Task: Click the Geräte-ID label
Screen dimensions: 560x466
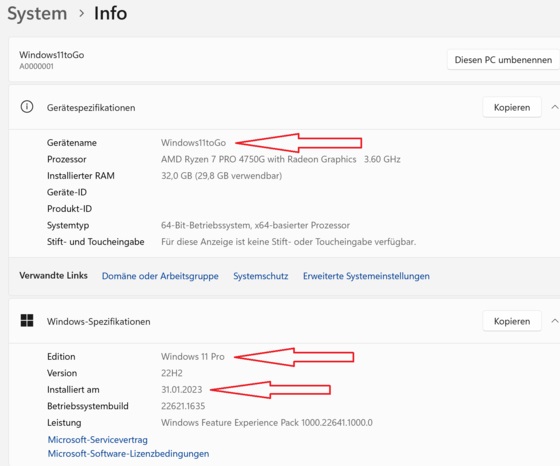Action: (x=67, y=192)
